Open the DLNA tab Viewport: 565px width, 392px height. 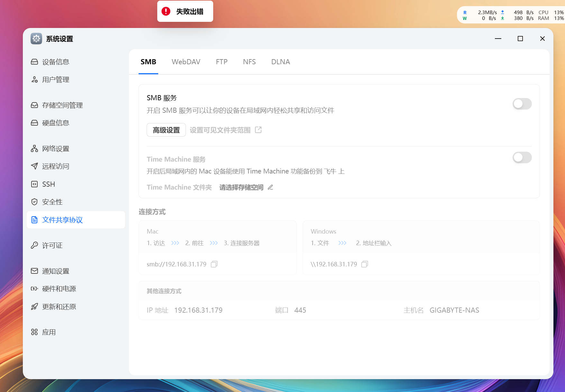point(280,62)
